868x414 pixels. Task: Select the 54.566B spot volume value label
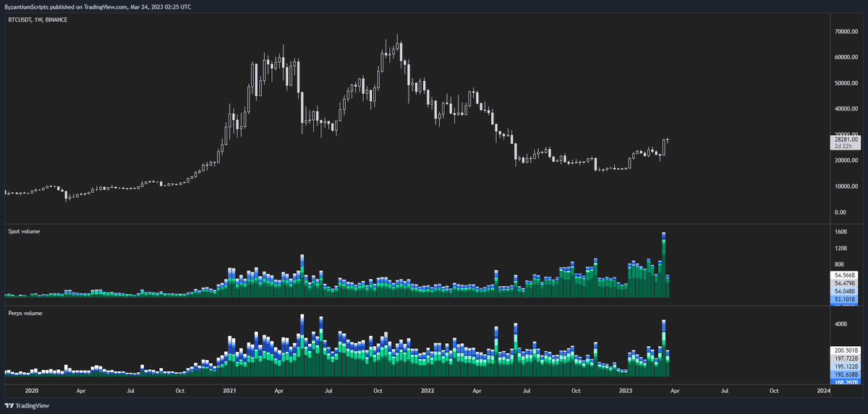pyautogui.click(x=846, y=275)
